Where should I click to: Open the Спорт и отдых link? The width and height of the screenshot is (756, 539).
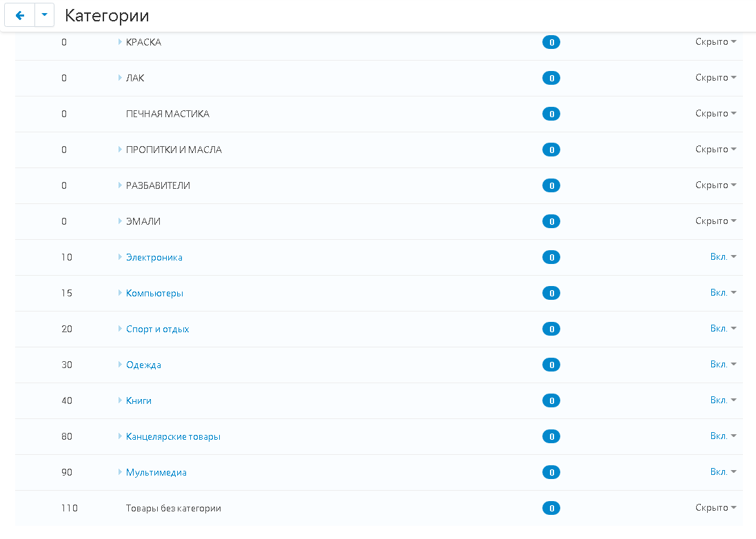click(158, 329)
